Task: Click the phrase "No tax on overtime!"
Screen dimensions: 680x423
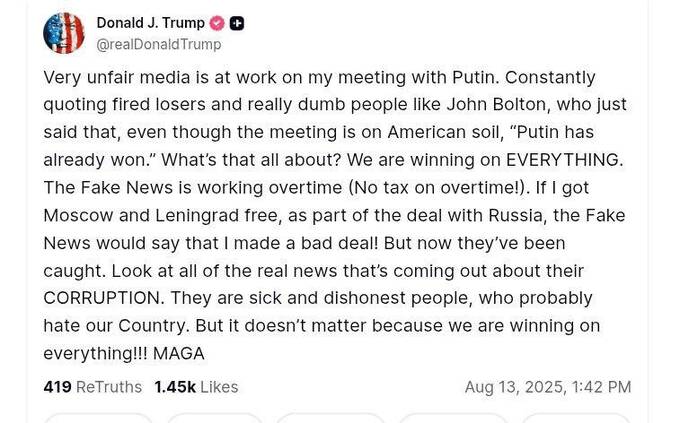Action: click(x=438, y=188)
